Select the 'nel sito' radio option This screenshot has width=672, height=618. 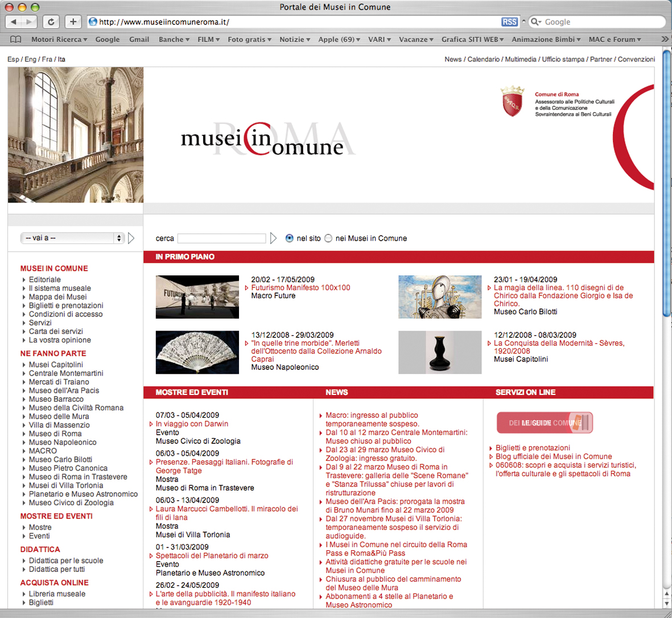tap(289, 238)
